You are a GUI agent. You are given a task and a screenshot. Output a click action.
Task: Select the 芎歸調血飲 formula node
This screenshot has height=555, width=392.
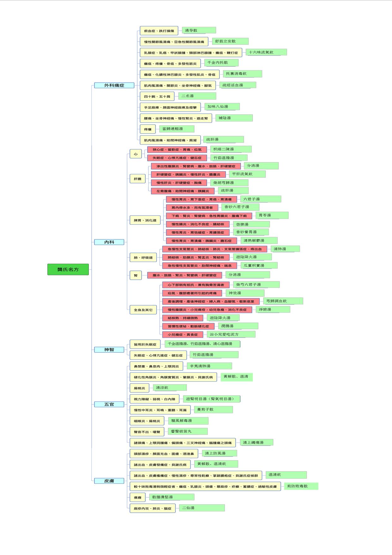(283, 301)
